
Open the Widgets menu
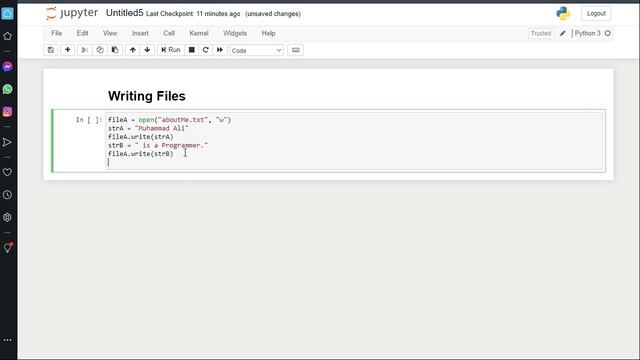pos(235,33)
